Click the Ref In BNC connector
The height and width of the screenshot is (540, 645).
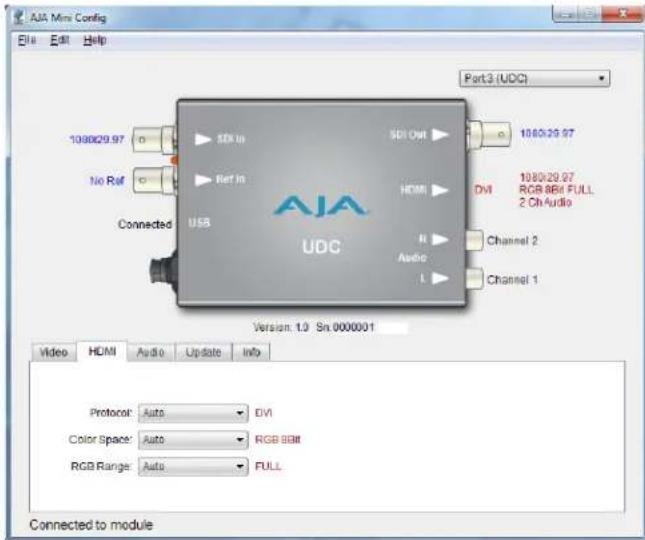154,180
